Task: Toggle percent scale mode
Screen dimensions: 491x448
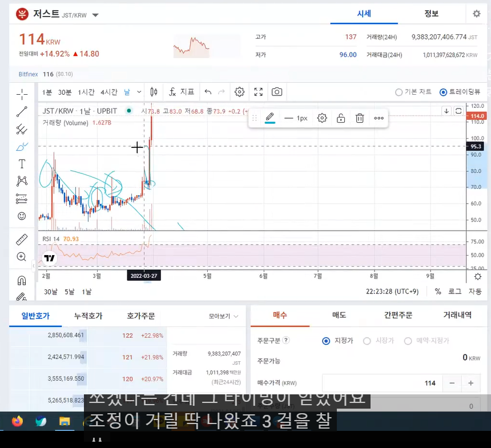Action: (x=438, y=292)
